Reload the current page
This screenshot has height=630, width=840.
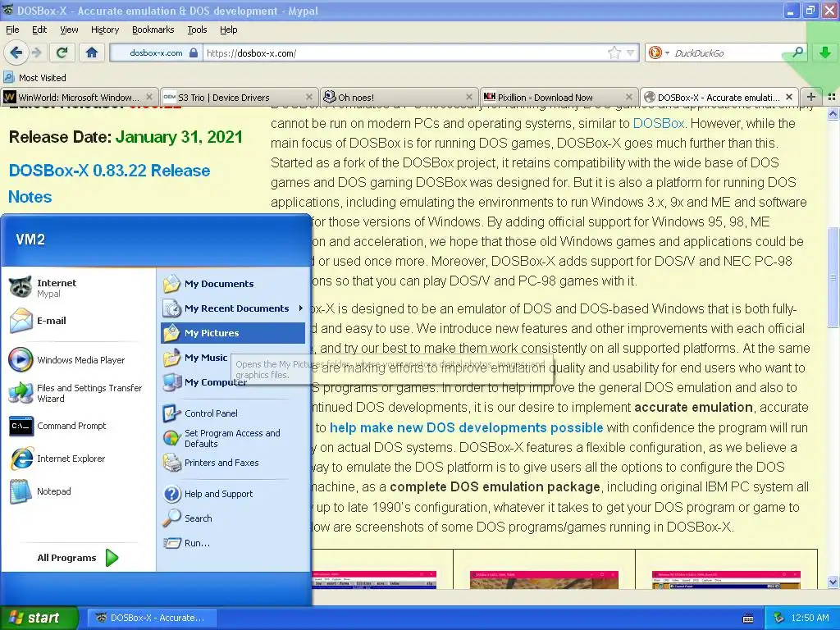point(62,52)
